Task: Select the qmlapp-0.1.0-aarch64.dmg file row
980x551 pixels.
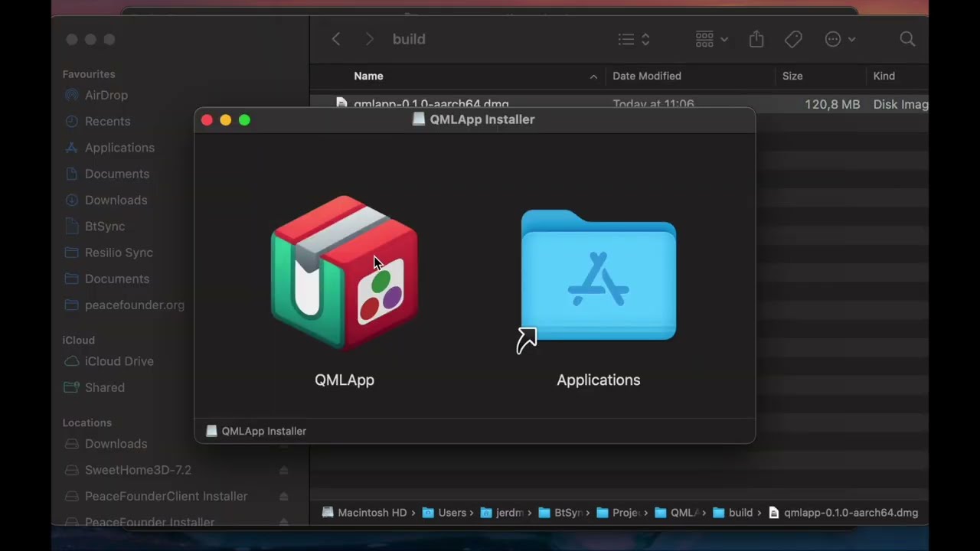Action: (619, 104)
